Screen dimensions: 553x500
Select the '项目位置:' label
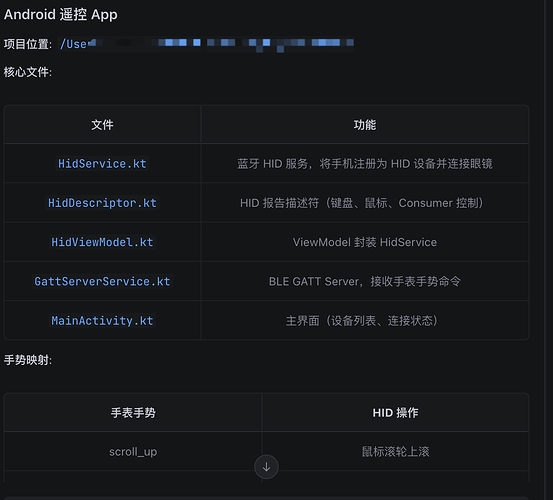click(x=28, y=44)
